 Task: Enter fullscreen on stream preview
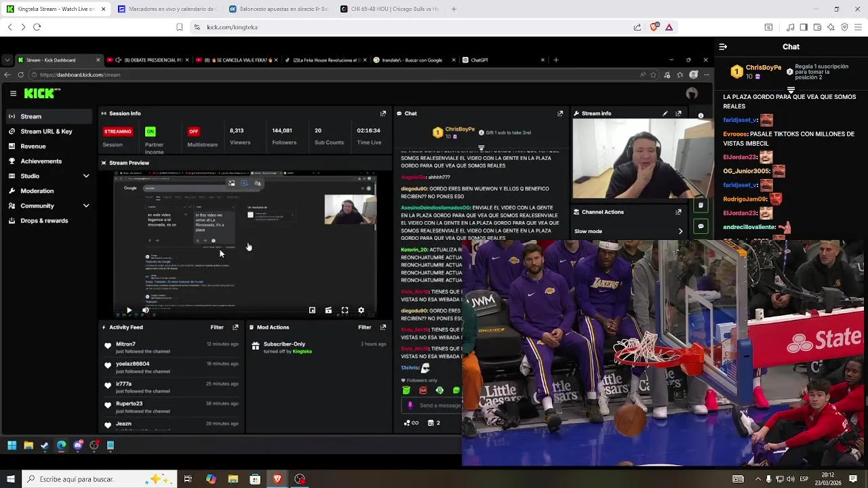(x=344, y=310)
